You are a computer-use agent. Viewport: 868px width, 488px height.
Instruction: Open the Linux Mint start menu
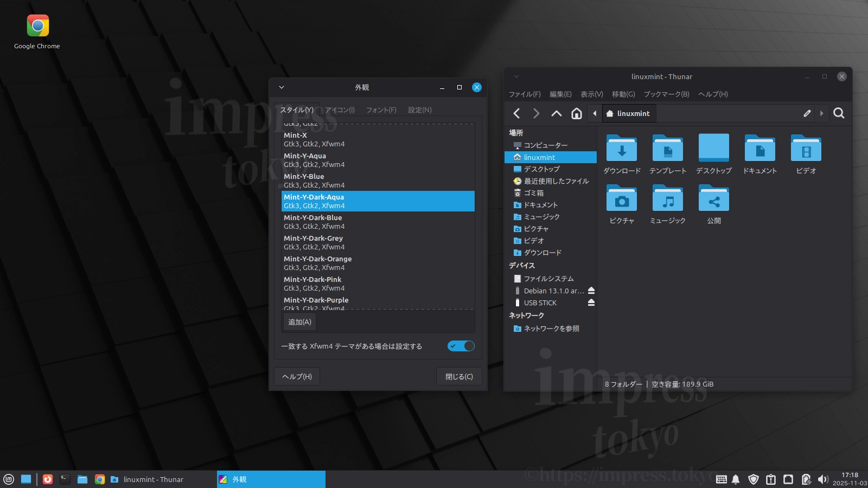click(x=9, y=479)
